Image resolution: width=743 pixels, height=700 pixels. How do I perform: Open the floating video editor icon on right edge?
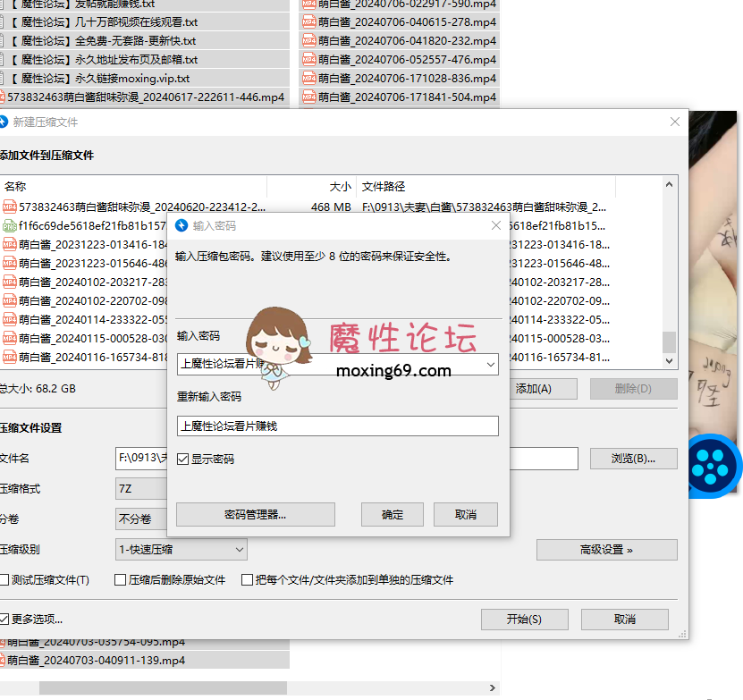pos(711,466)
